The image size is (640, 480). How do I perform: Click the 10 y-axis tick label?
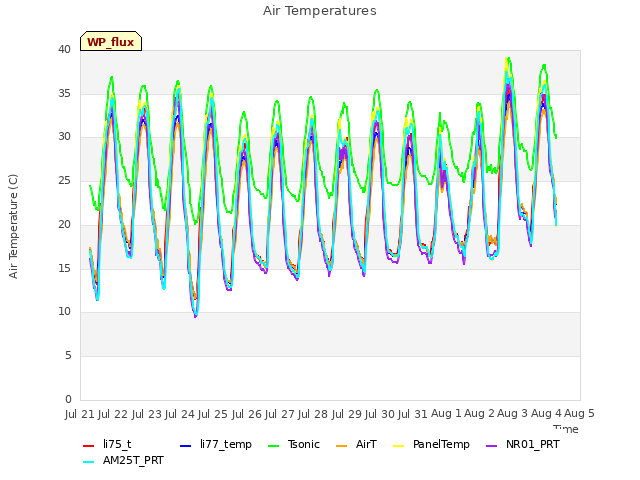click(64, 312)
